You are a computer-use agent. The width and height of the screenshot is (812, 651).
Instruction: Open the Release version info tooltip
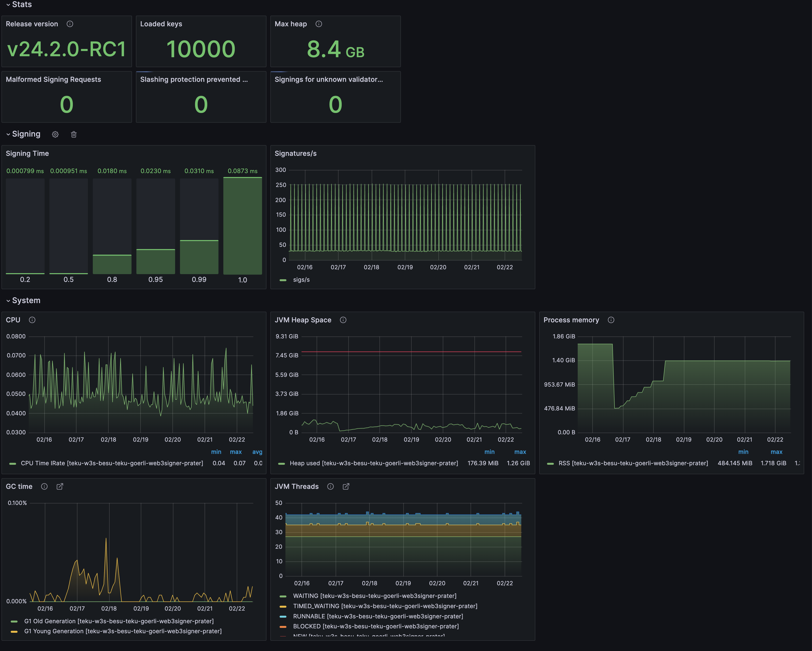70,24
